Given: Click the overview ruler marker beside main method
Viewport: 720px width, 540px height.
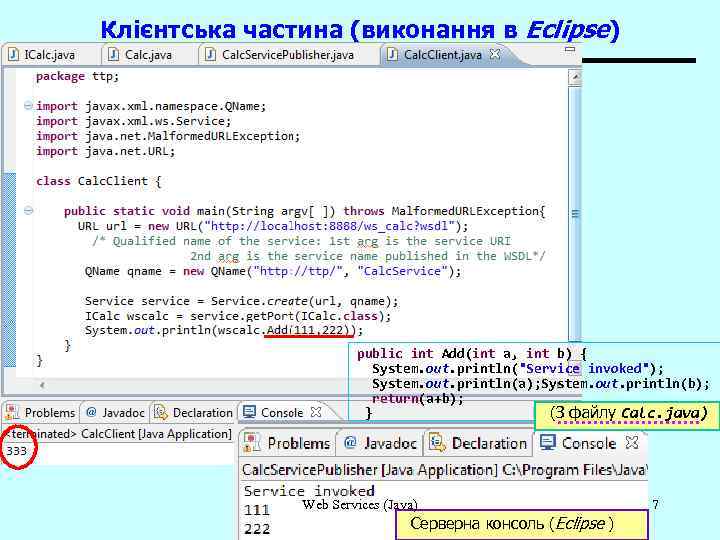Looking at the screenshot, I should [575, 214].
